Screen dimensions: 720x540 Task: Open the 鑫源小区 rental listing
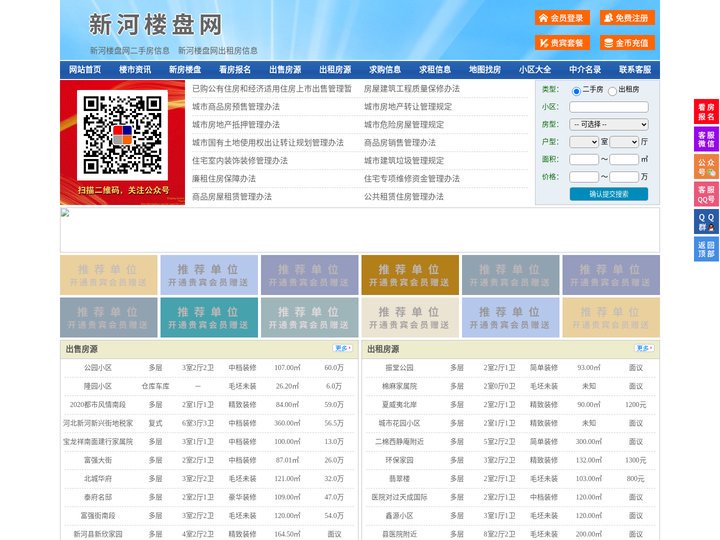(x=399, y=515)
